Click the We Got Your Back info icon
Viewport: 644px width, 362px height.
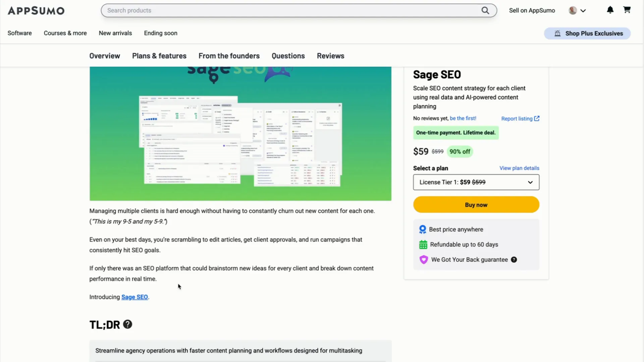click(514, 260)
